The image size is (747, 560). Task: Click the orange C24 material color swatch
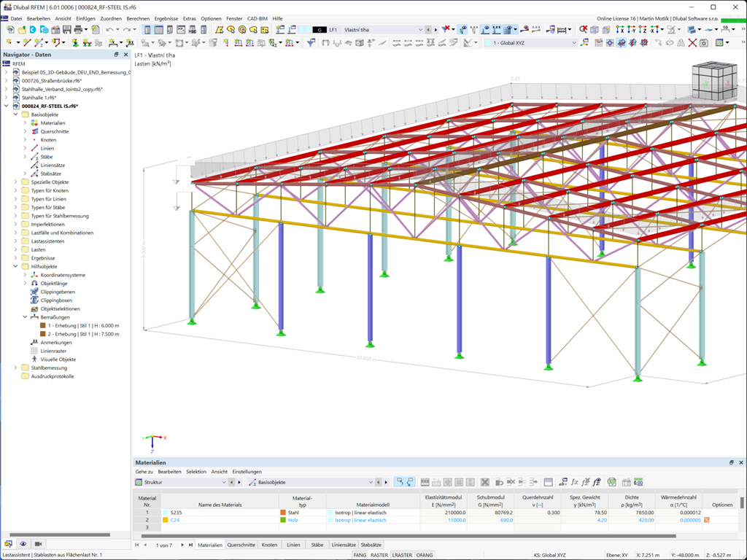tap(166, 520)
